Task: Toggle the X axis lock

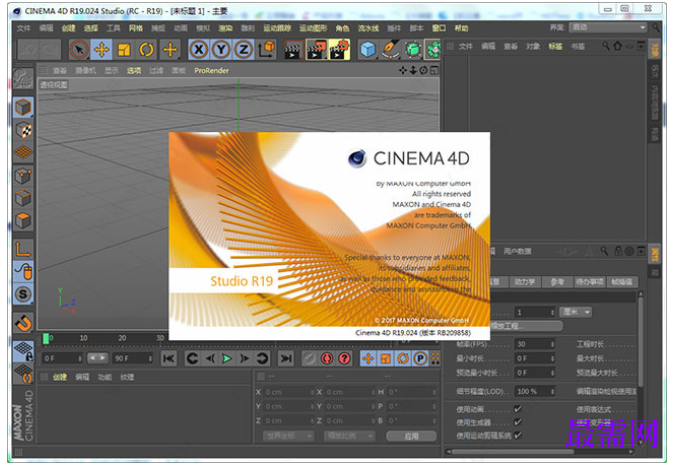Action: (x=199, y=50)
